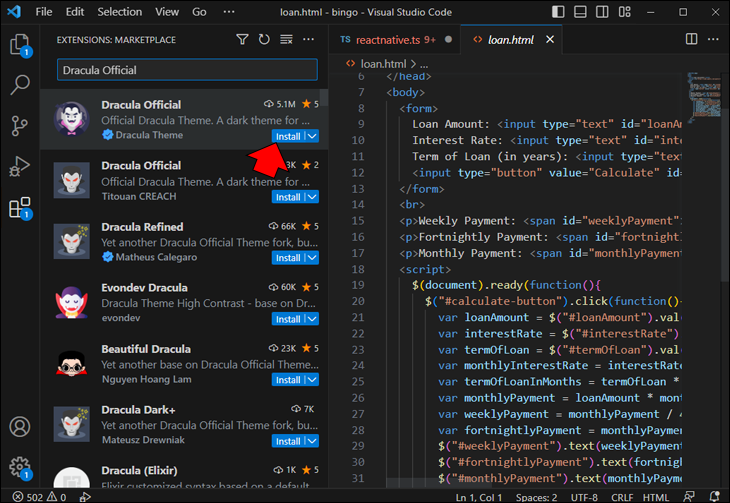The height and width of the screenshot is (503, 730).
Task: Open the Selection menu
Action: coord(120,12)
